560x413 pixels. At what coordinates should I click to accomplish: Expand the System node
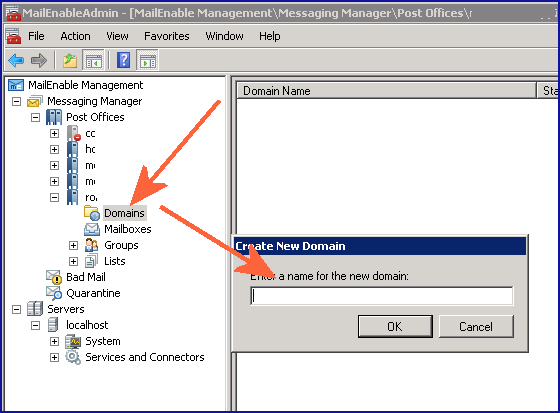coord(54,341)
